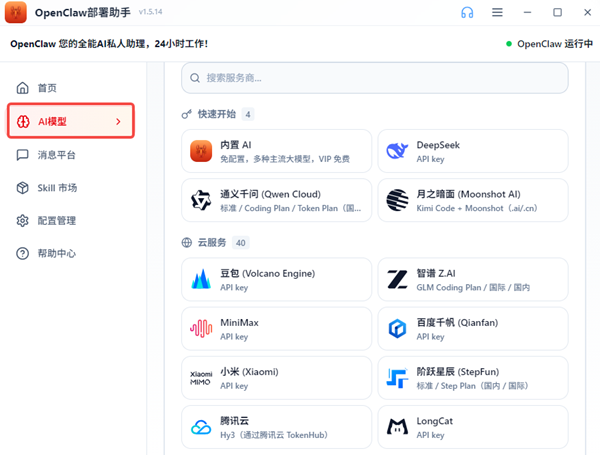Click the Qianfan blue hexagon logo

(397, 329)
